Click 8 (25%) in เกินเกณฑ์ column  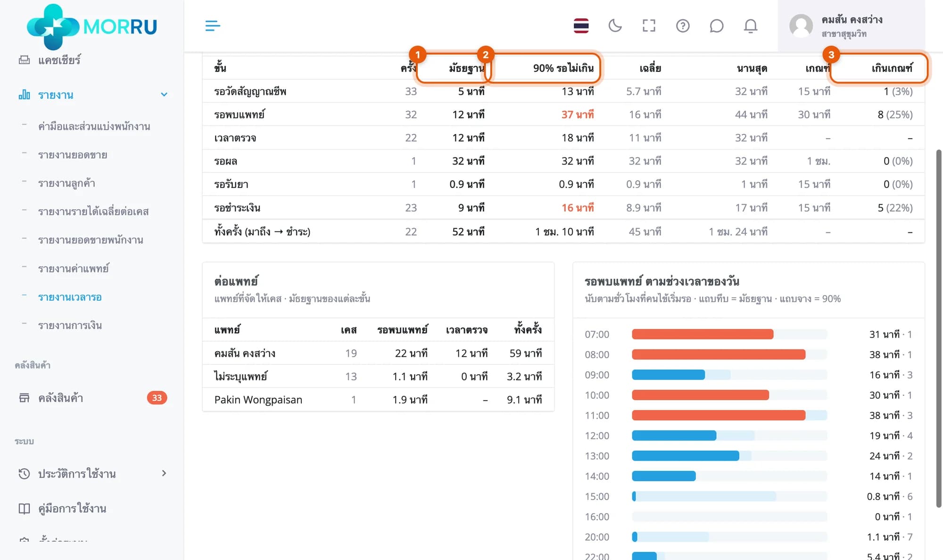coord(895,115)
